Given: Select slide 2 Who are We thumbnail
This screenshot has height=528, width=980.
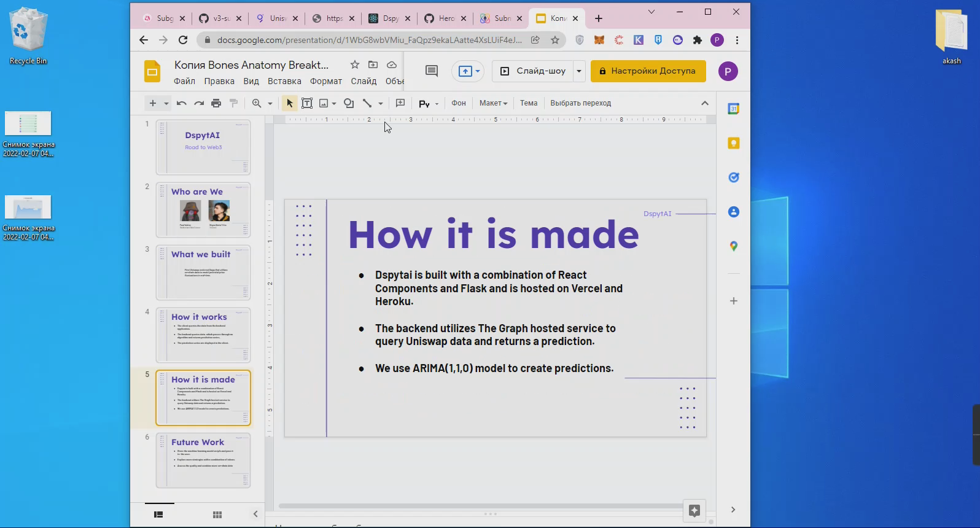Looking at the screenshot, I should point(203,210).
